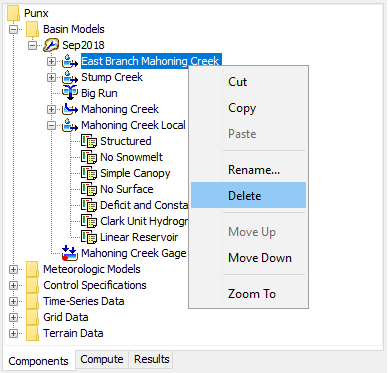Click the Structured method icon
Image resolution: width=388 pixels, height=373 pixels.
pos(89,141)
